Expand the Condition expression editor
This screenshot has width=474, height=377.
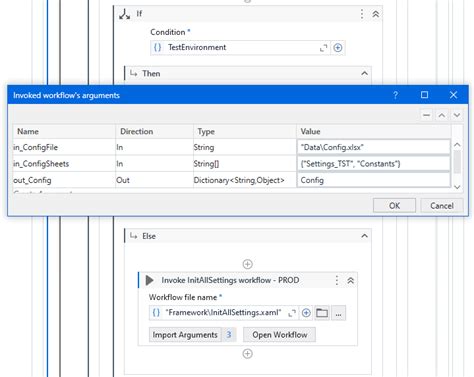click(323, 48)
